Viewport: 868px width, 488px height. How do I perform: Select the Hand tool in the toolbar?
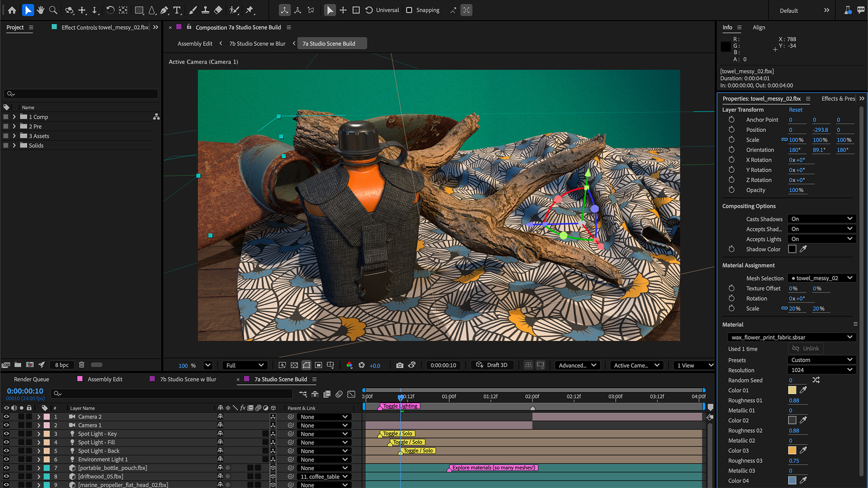click(x=40, y=10)
